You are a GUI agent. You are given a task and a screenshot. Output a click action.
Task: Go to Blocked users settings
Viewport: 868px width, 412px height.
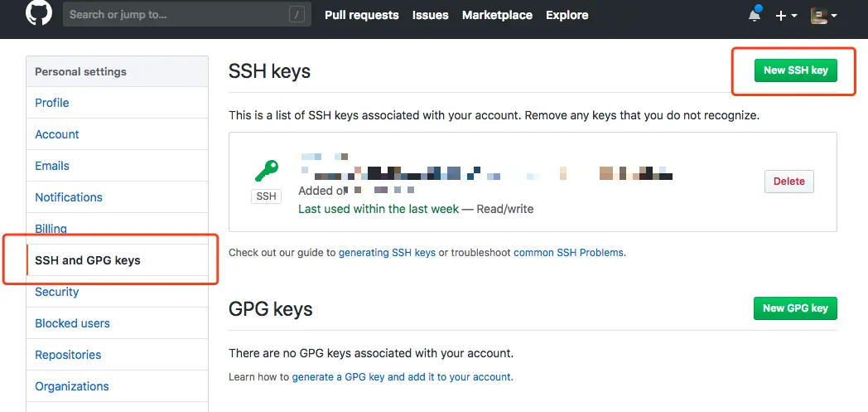72,323
